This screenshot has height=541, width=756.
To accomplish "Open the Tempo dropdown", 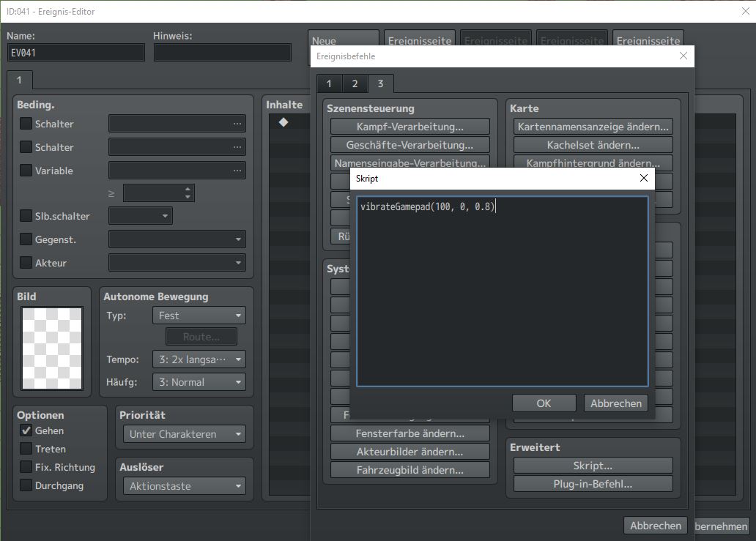I will [199, 359].
